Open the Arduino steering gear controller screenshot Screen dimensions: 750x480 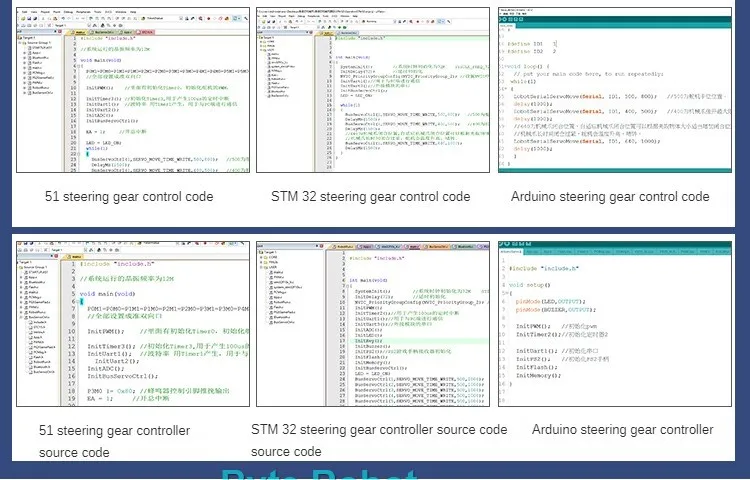[615, 324]
